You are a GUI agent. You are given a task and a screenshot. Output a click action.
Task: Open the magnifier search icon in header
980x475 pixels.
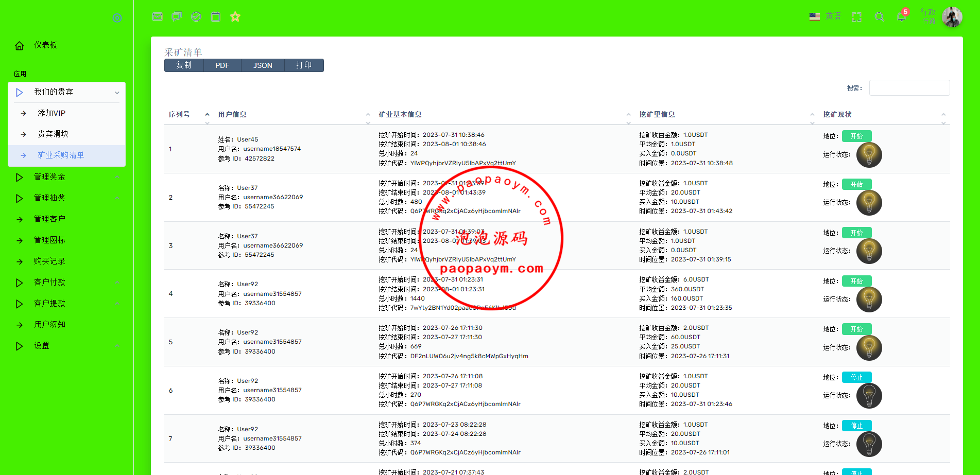click(x=880, y=16)
